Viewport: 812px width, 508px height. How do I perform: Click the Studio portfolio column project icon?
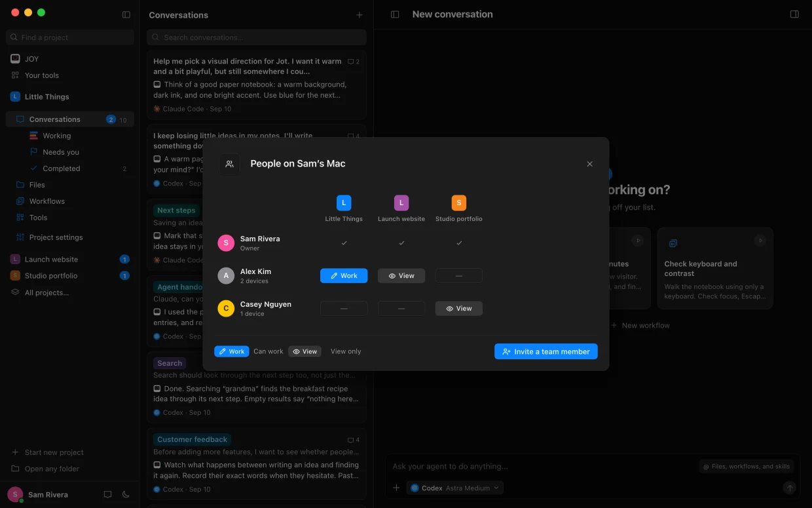[x=459, y=203]
